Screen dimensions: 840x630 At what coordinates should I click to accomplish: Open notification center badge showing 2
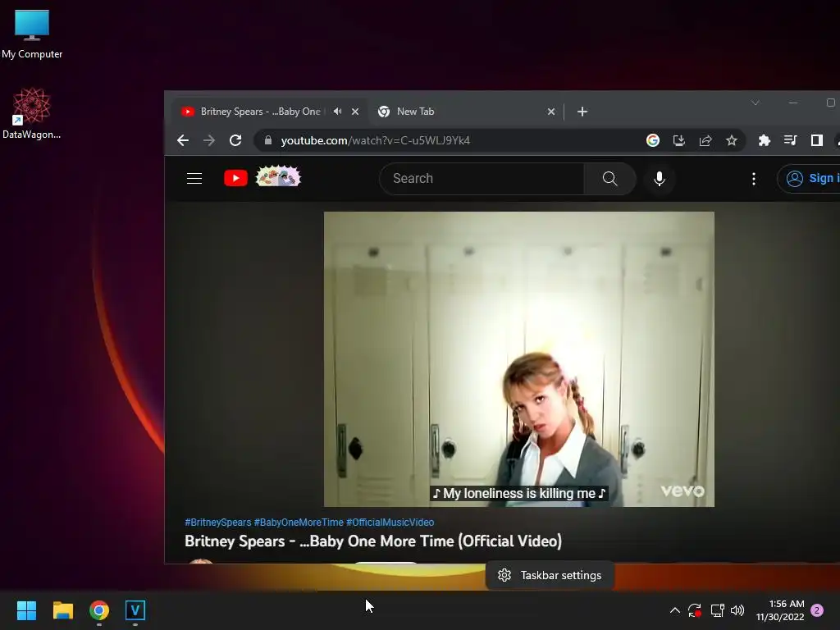[817, 610]
